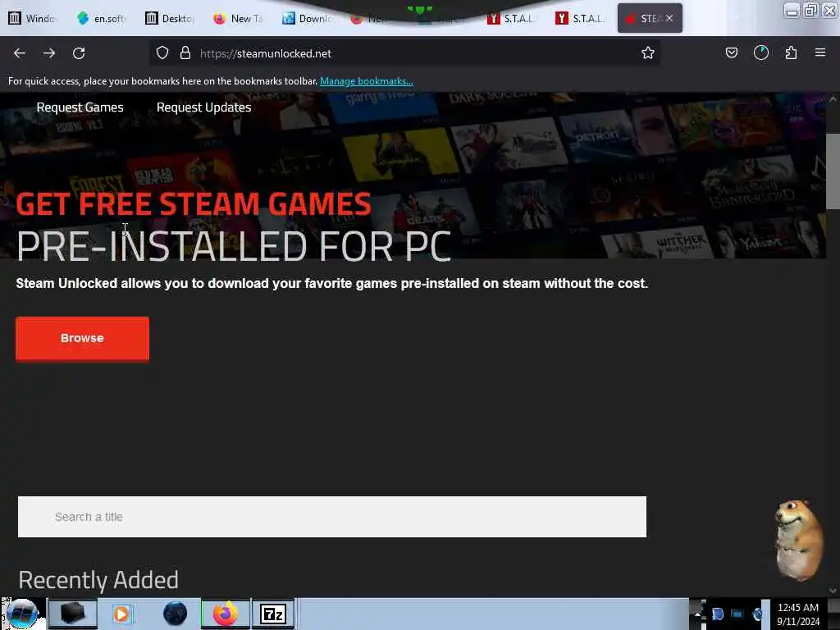The image size is (840, 630).
Task: Open the Firefox account icon
Action: pos(761,52)
